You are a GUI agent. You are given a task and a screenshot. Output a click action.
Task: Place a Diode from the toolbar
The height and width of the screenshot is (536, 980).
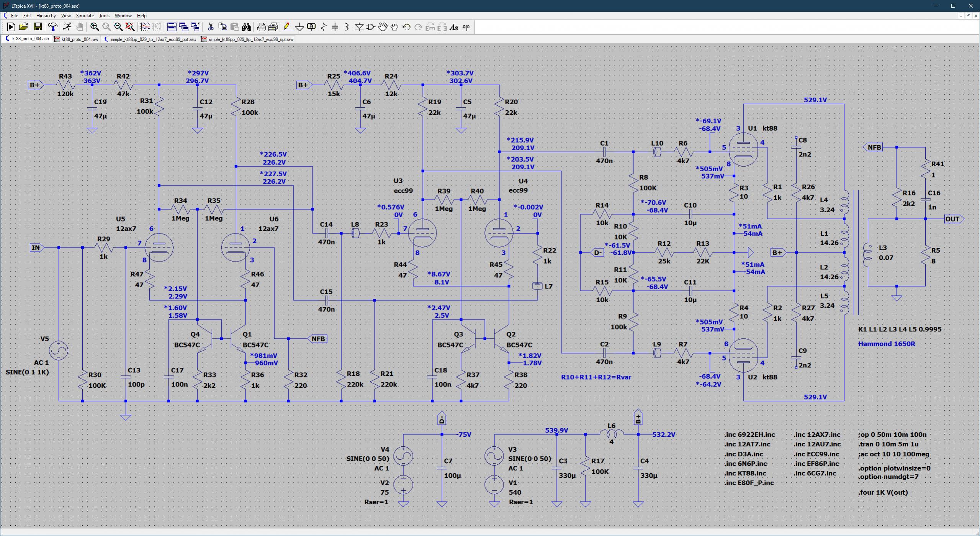tap(359, 27)
